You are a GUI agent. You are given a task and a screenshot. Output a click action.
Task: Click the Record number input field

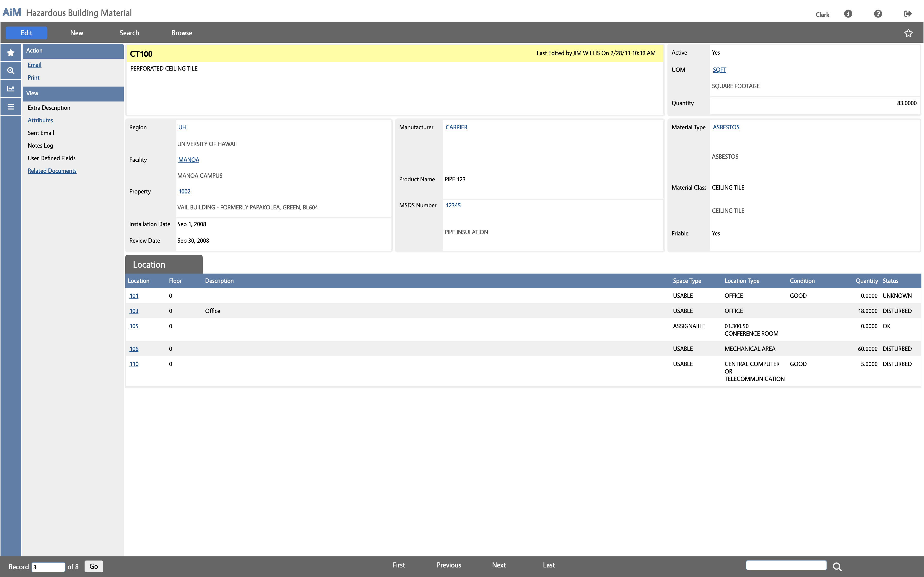[x=48, y=567]
